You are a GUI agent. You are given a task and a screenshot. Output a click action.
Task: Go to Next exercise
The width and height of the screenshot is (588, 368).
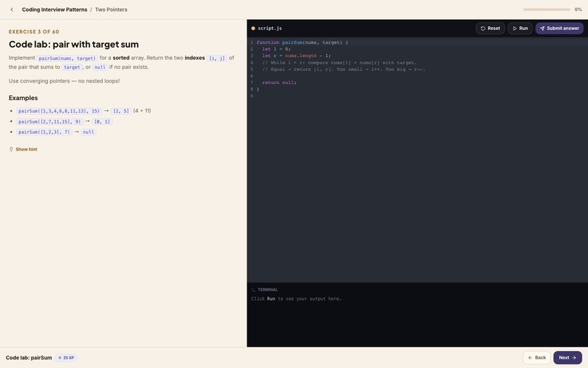click(568, 358)
